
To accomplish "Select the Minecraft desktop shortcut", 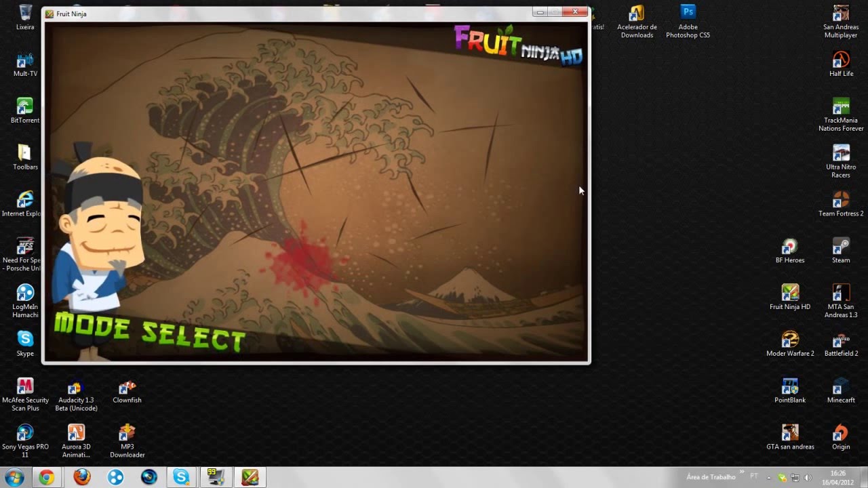I will pyautogui.click(x=841, y=391).
